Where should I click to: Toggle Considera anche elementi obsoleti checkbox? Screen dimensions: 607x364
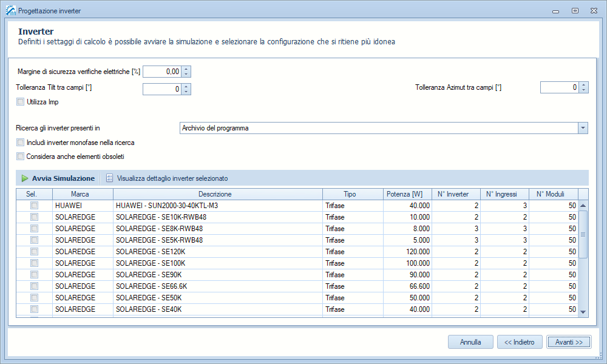coord(21,157)
